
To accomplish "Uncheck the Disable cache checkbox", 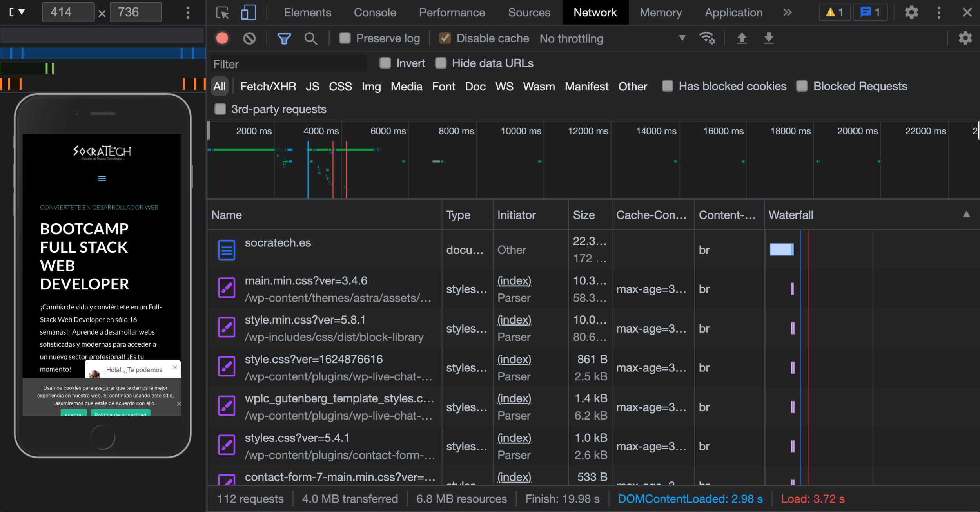I will (445, 38).
